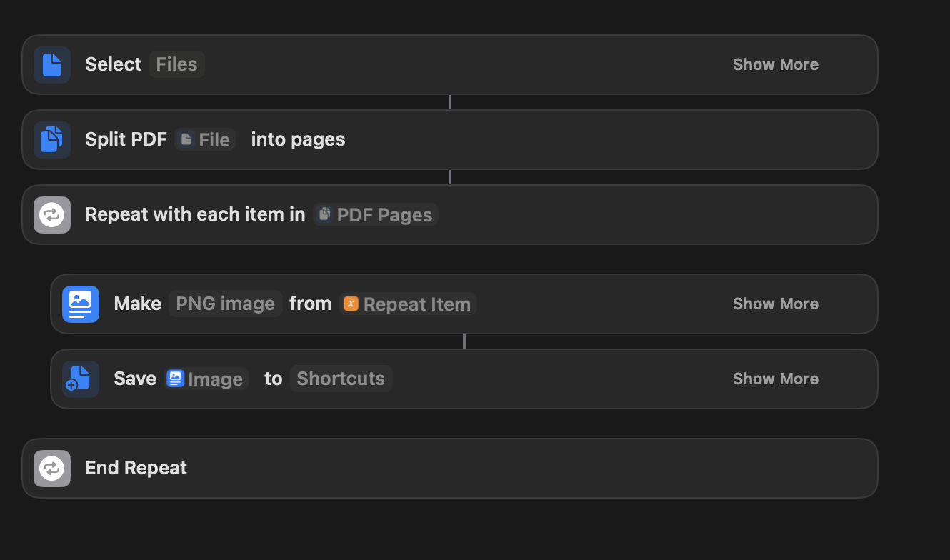Click the Repeat with each item loop icon
The height and width of the screenshot is (560, 950).
52,214
